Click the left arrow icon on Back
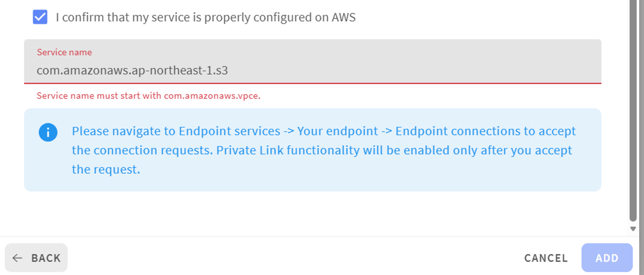Image resolution: width=644 pixels, height=275 pixels. point(17,258)
